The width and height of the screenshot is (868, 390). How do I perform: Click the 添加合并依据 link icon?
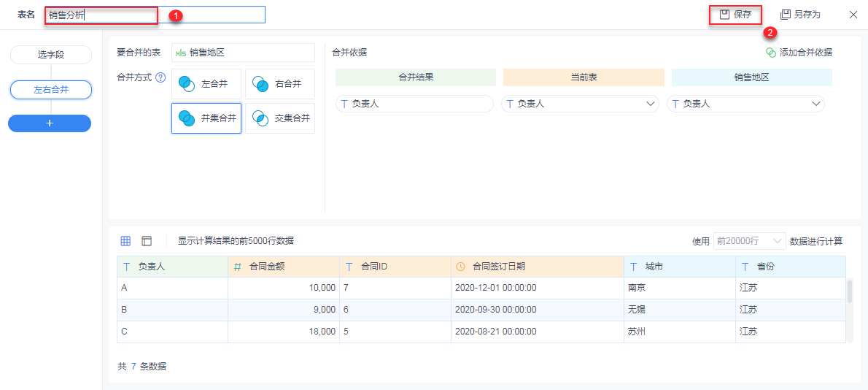pyautogui.click(x=770, y=53)
